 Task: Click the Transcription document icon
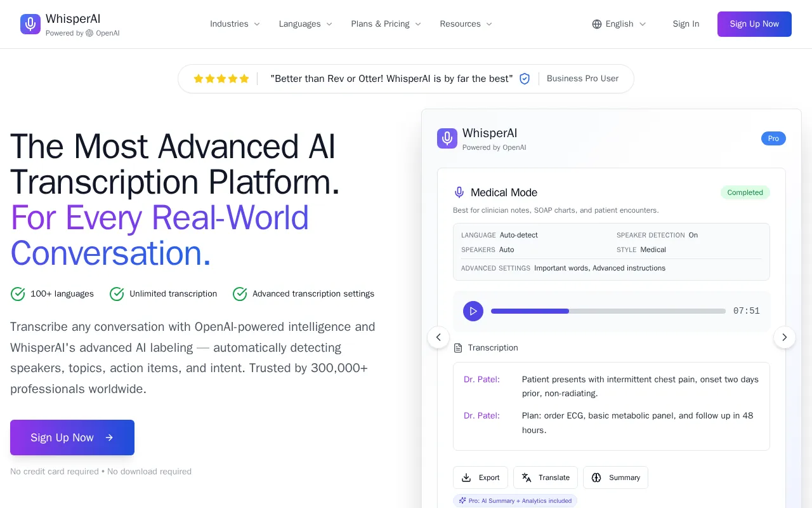tap(458, 348)
